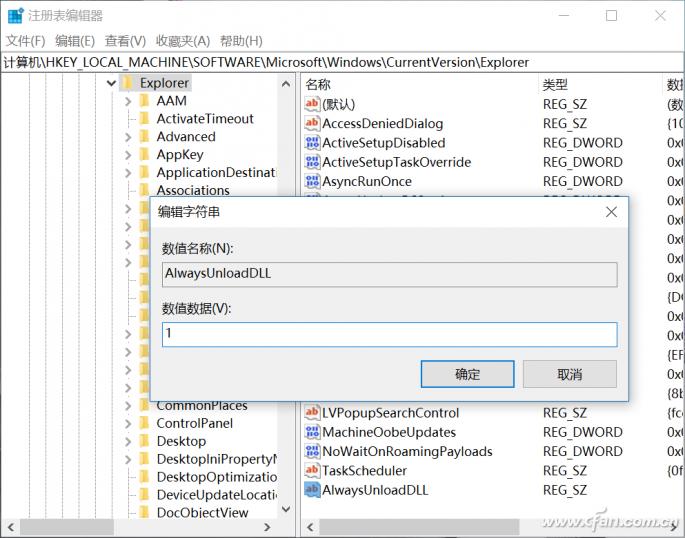Select the Advanced folder icon

click(144, 137)
